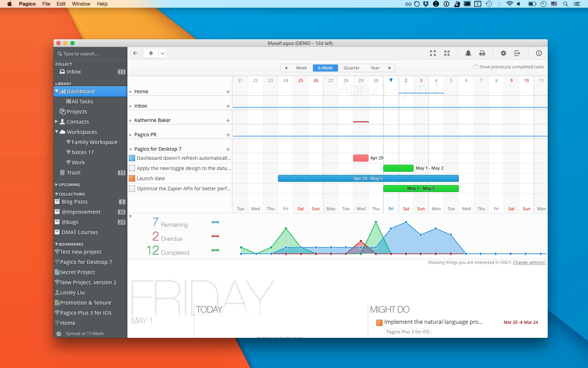588x368 pixels.
Task: Click the export icon in toolbar
Action: coord(517,53)
